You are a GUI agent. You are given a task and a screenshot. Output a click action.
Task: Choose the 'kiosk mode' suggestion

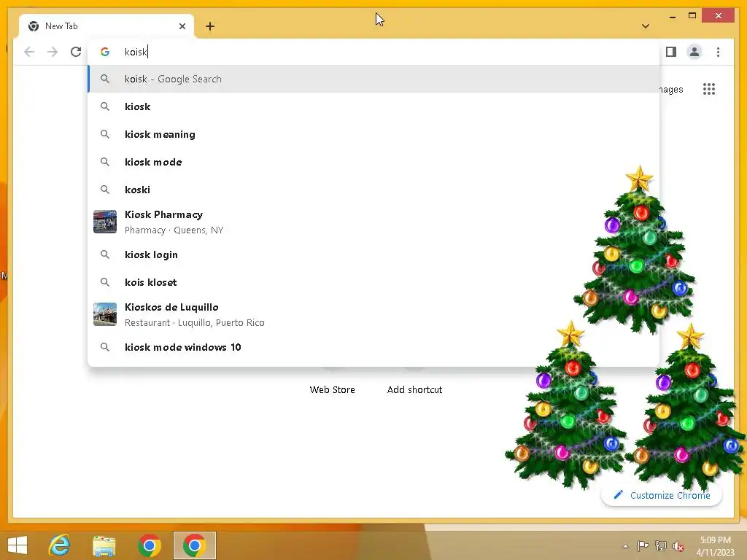373,162
